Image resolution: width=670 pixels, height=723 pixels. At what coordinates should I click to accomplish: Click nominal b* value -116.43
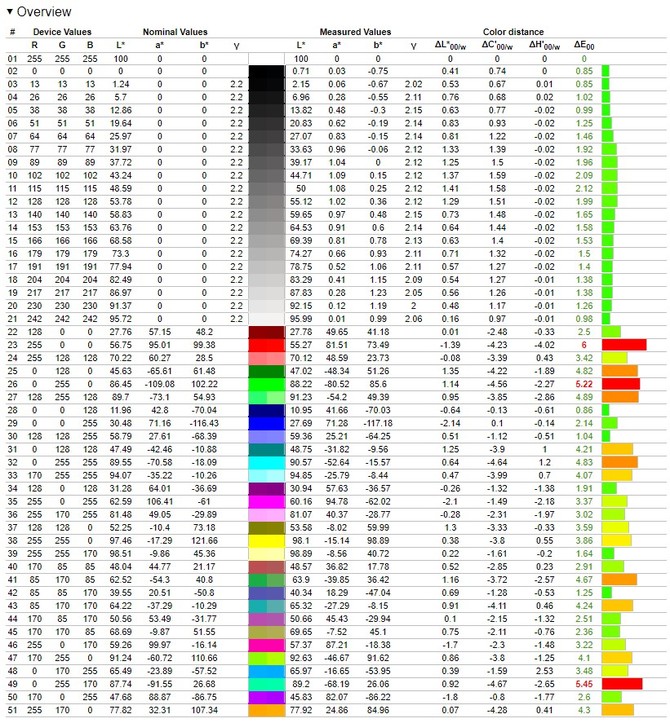pyautogui.click(x=204, y=423)
